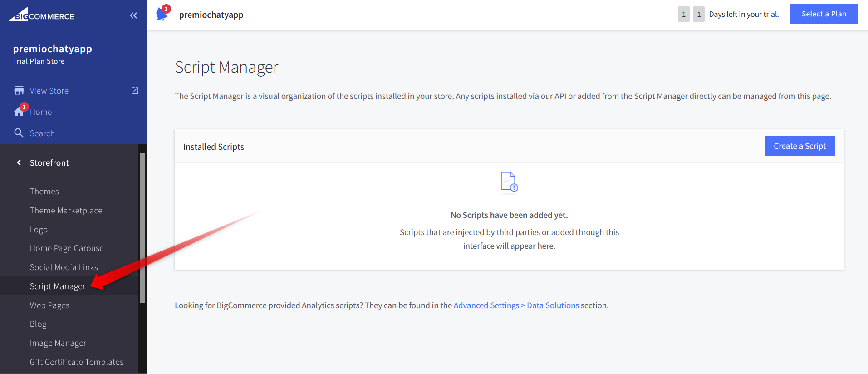Image resolution: width=868 pixels, height=374 pixels.
Task: Open Themes menu item
Action: (44, 192)
